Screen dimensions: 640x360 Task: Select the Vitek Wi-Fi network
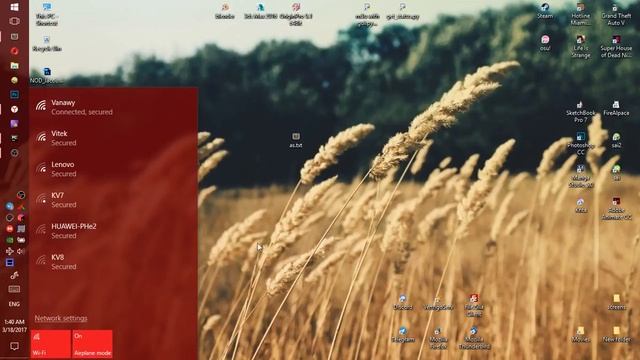click(x=114, y=138)
